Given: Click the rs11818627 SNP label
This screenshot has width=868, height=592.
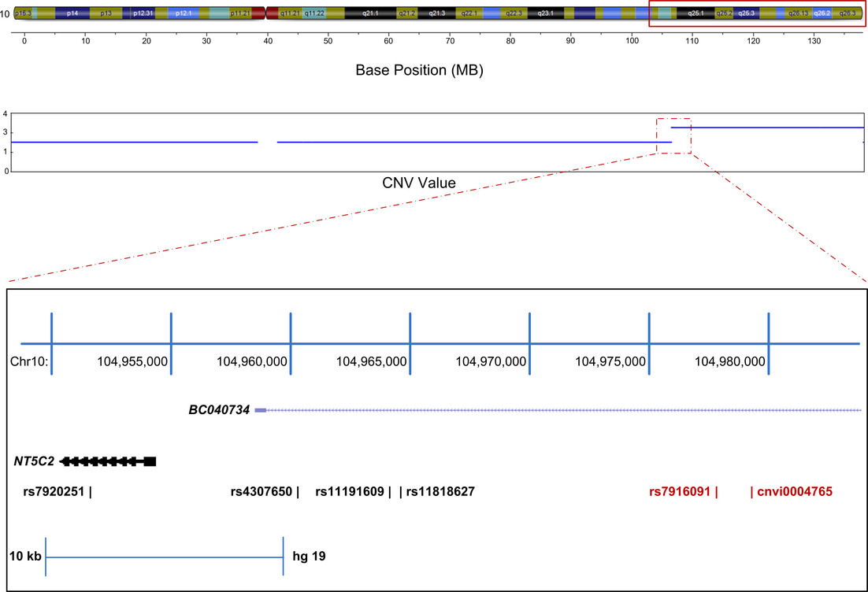Looking at the screenshot, I should 440,491.
